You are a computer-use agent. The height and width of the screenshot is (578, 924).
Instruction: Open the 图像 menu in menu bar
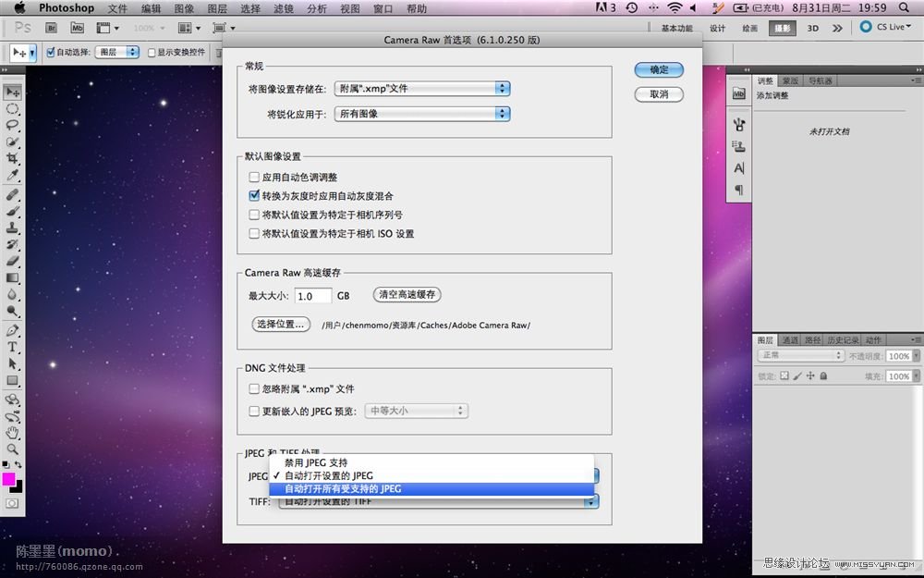tap(185, 8)
